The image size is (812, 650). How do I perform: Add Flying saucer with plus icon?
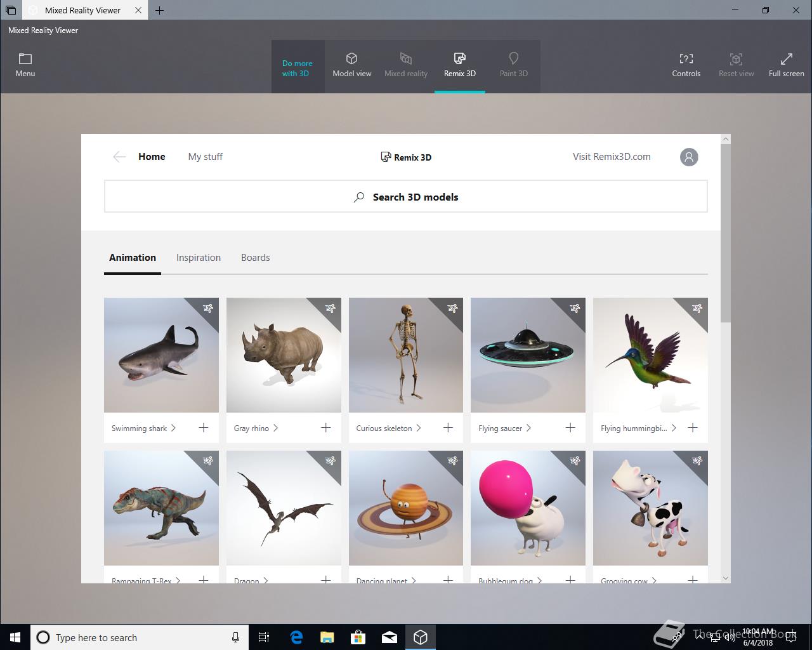pos(570,428)
